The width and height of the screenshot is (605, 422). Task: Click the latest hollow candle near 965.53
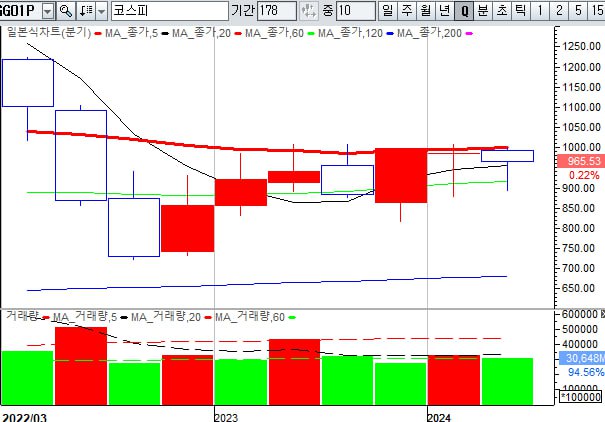(x=507, y=156)
